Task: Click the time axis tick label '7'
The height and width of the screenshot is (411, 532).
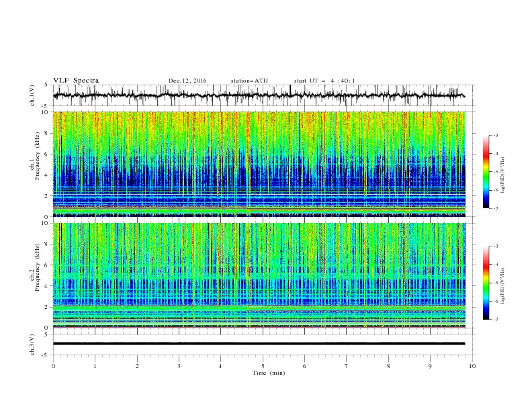Action: pos(347,366)
